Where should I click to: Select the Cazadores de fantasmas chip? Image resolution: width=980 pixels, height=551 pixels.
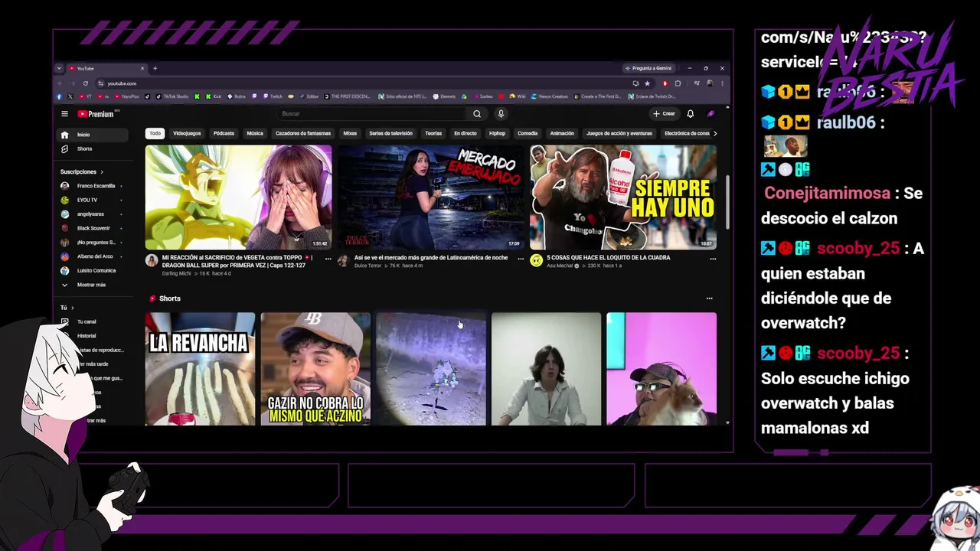(x=303, y=133)
